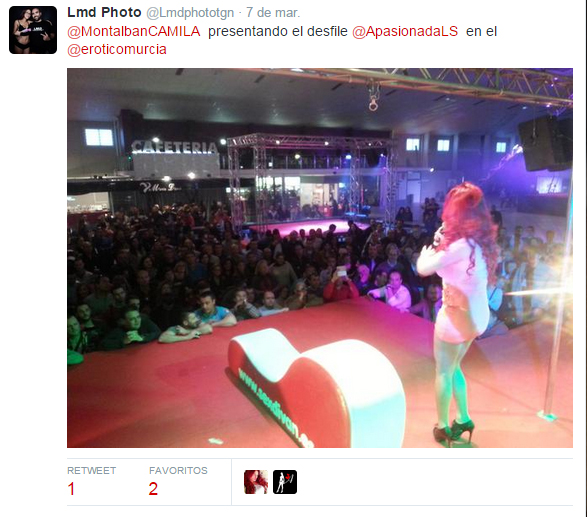This screenshot has height=517, width=587.
Task: Open the black silhouette user avatar
Action: [x=285, y=482]
